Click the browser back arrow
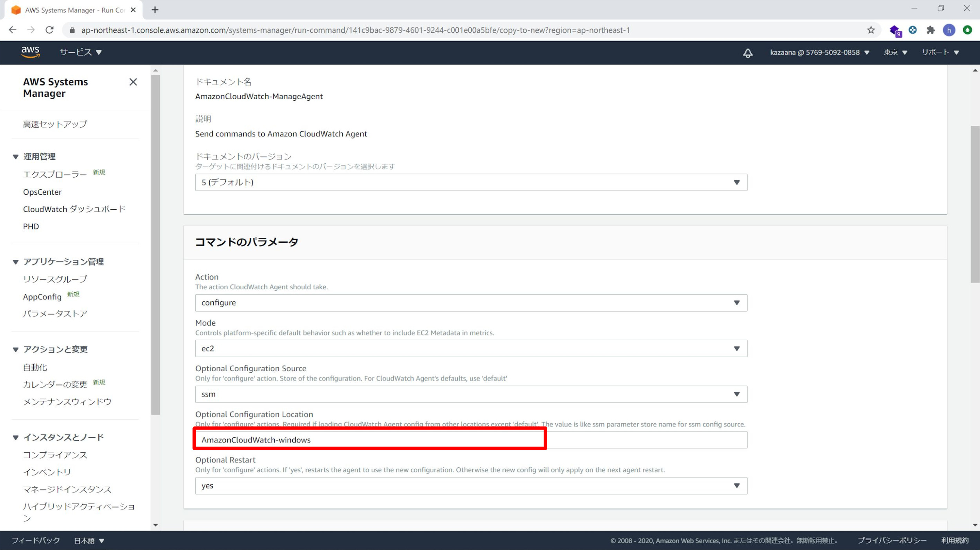Screen dimensions: 980x550 coord(13,30)
